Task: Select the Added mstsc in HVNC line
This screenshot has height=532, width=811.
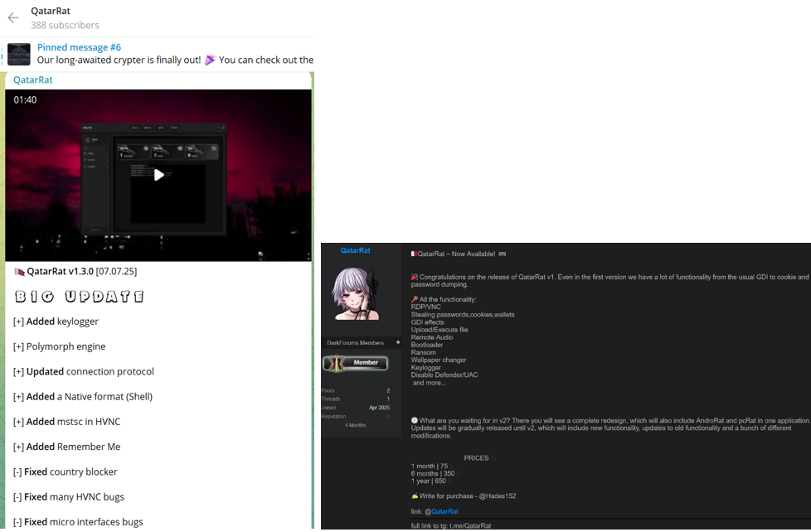Action: tap(66, 422)
